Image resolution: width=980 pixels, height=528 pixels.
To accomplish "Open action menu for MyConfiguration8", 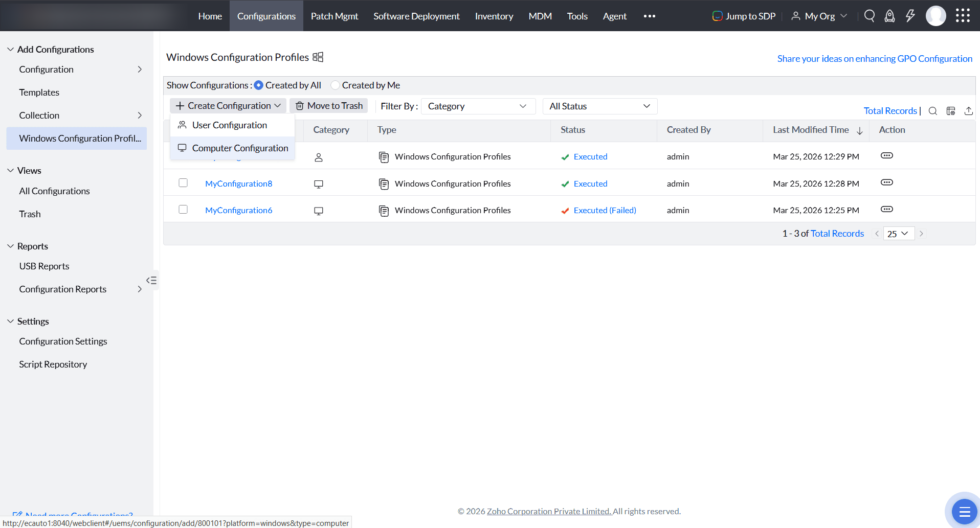I will (887, 182).
